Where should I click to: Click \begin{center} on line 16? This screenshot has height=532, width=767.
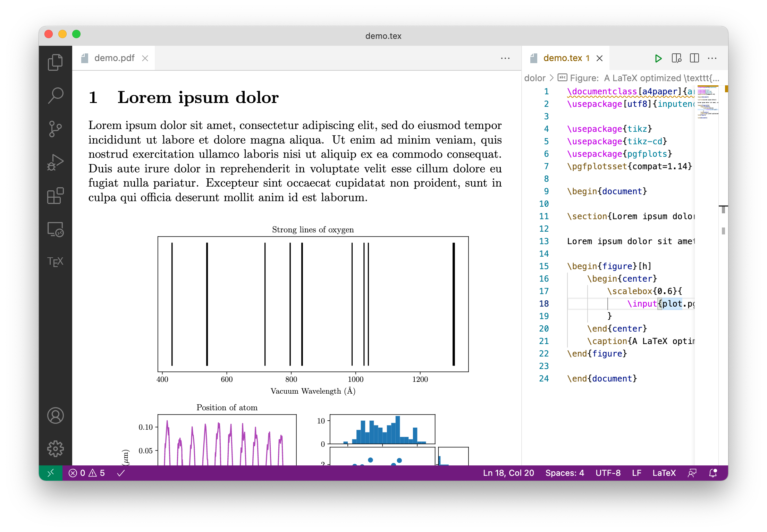click(622, 279)
